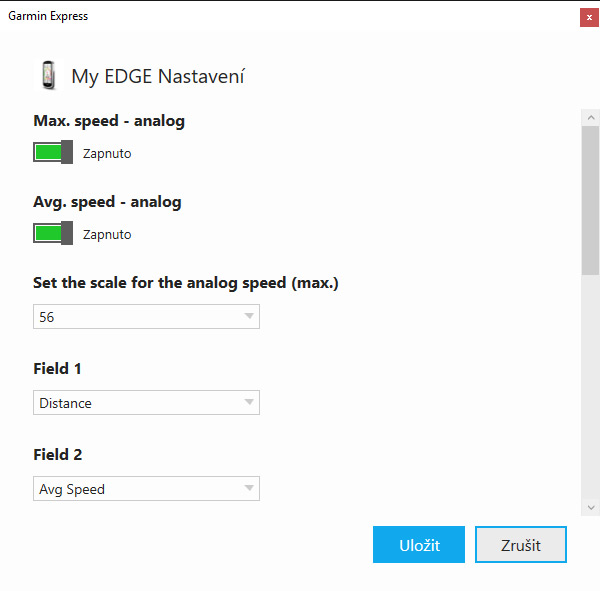Cancel changes with the Zrušit button
Image resolution: width=600 pixels, height=591 pixels.
(x=521, y=545)
